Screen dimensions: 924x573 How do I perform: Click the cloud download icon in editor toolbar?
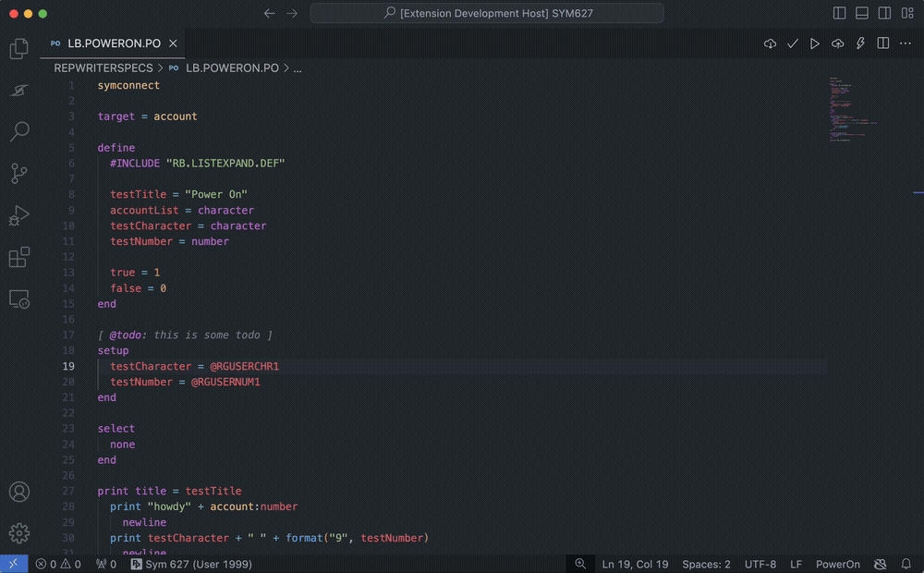click(x=770, y=43)
